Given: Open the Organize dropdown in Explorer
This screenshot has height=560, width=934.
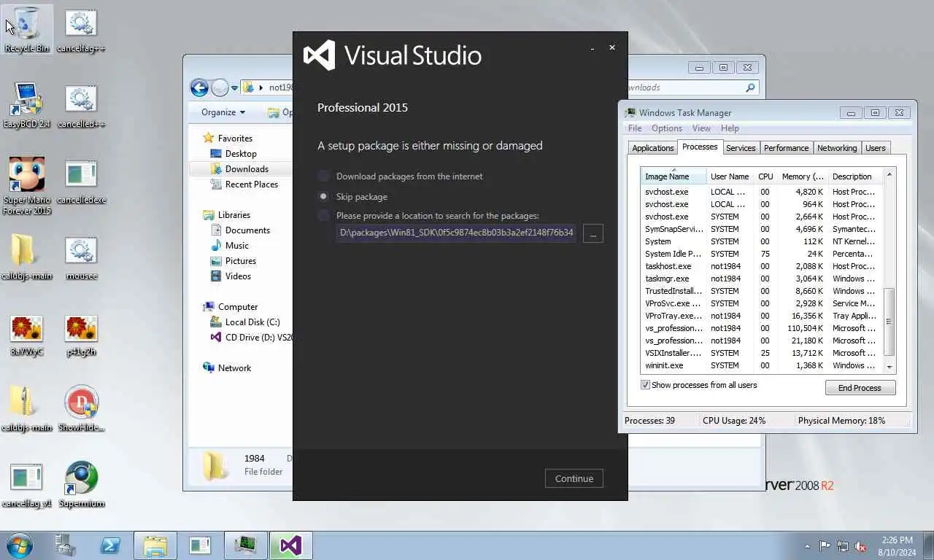Looking at the screenshot, I should pos(223,112).
